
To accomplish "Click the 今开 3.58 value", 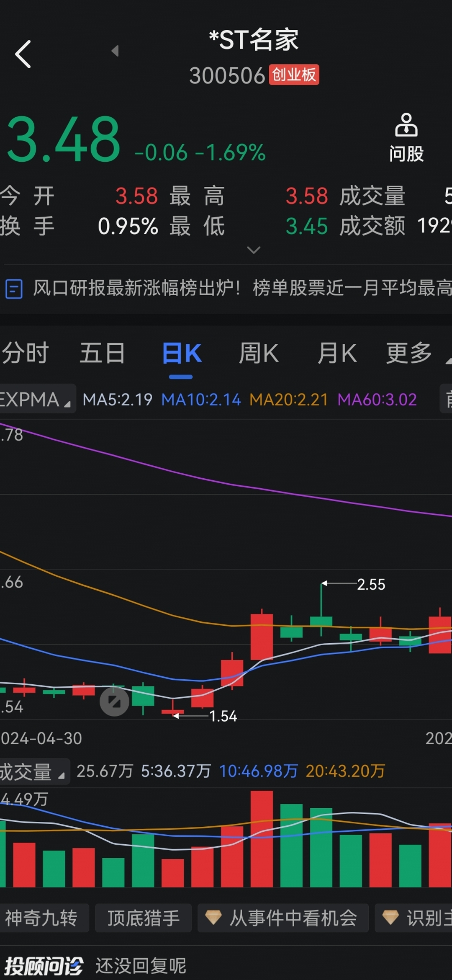I will pyautogui.click(x=136, y=196).
